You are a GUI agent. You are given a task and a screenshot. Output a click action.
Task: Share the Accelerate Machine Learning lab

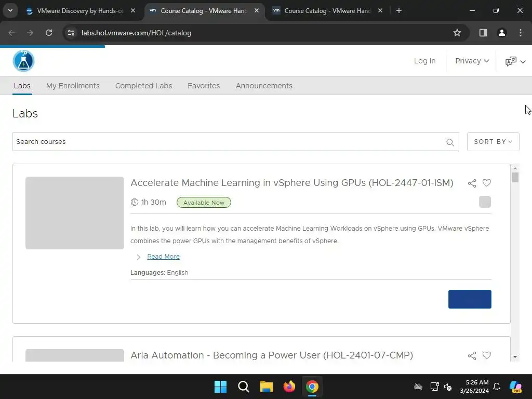(x=472, y=183)
